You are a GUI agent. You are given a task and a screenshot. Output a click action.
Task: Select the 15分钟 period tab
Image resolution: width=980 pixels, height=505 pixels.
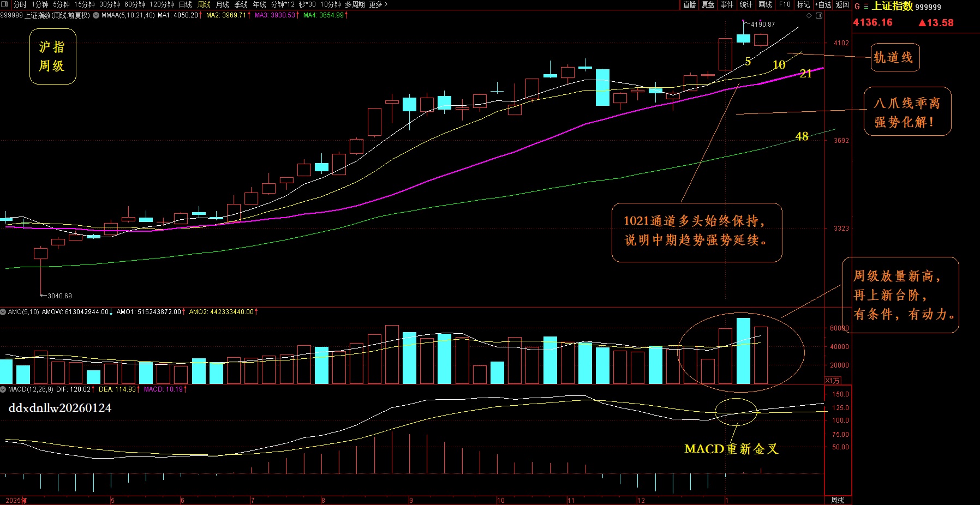tap(85, 4)
